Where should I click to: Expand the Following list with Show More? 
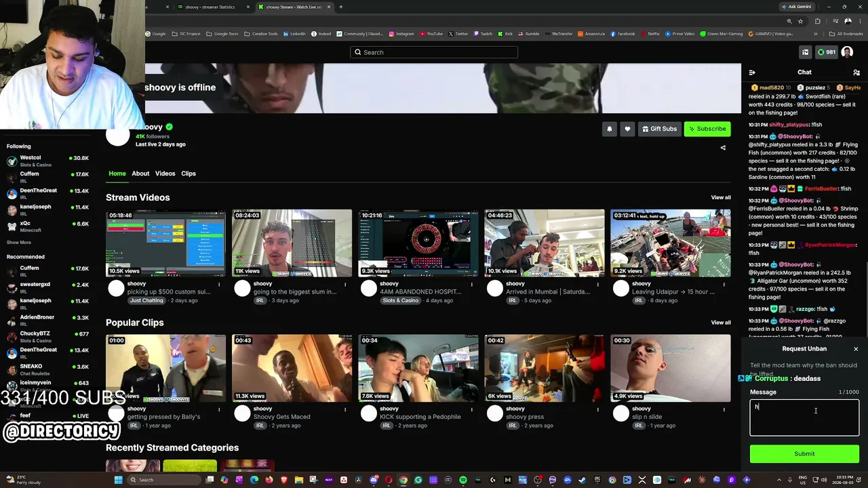pyautogui.click(x=19, y=242)
